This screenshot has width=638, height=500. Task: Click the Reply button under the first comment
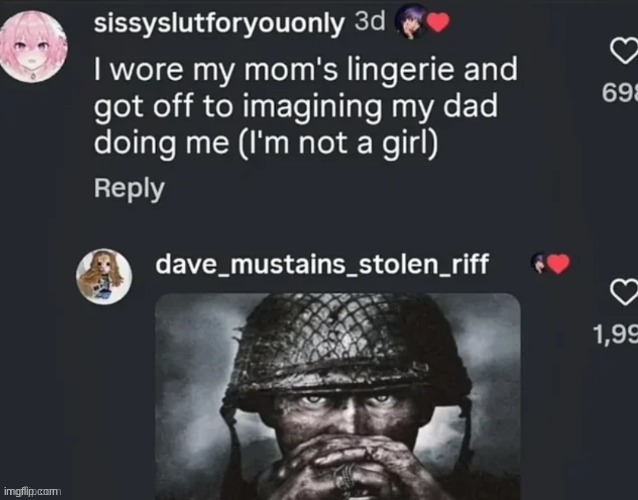click(x=128, y=187)
